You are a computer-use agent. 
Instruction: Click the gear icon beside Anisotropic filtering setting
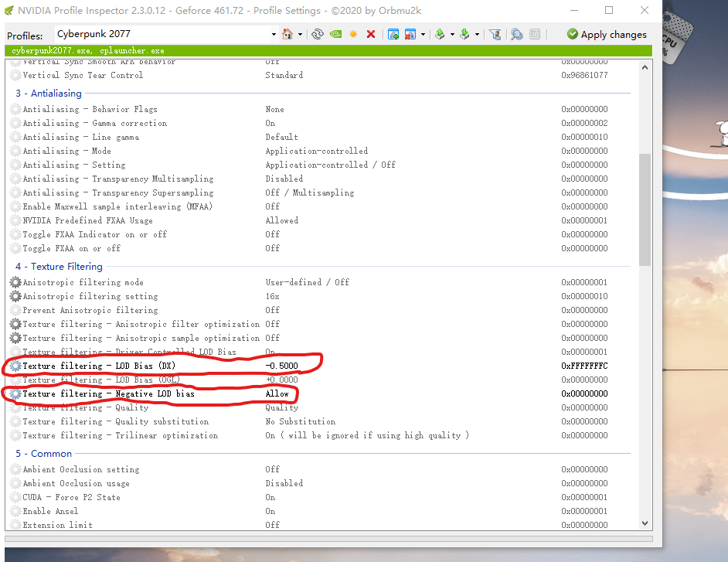pyautogui.click(x=15, y=296)
